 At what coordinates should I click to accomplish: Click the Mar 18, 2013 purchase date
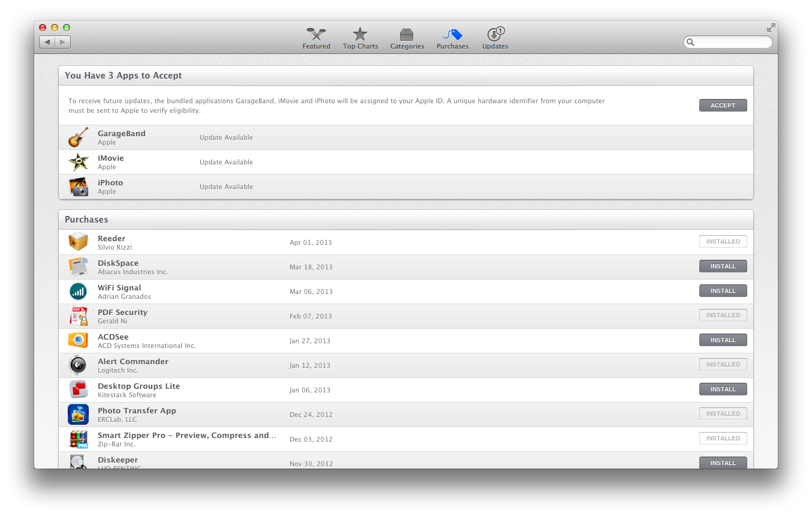coord(311,267)
